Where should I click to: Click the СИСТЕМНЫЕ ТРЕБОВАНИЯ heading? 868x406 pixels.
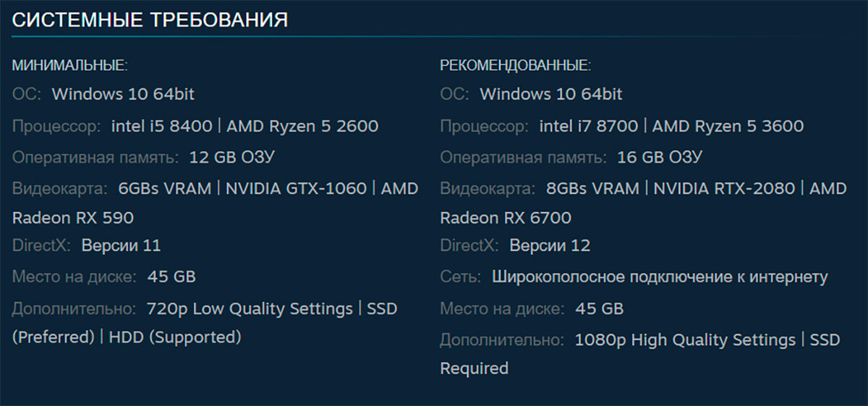(x=150, y=20)
